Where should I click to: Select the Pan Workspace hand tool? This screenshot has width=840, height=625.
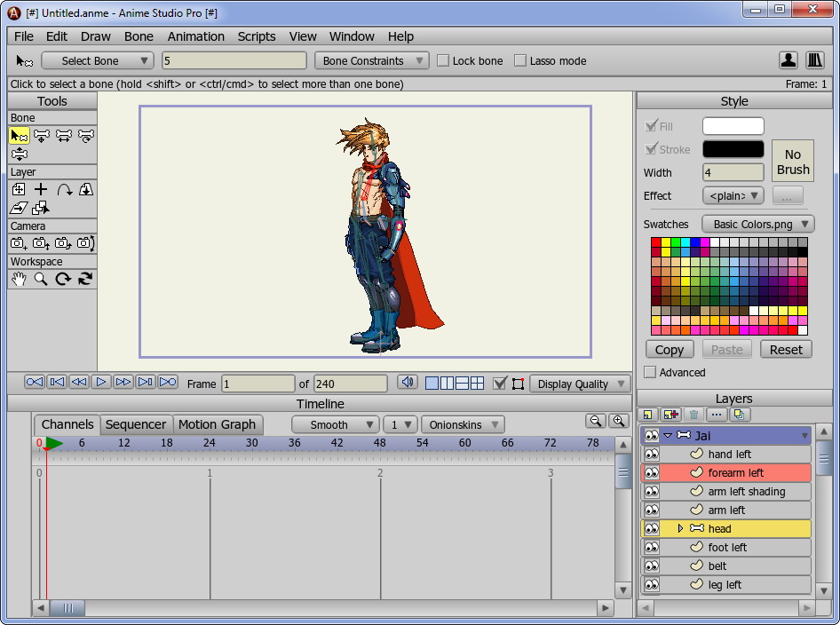[x=19, y=279]
